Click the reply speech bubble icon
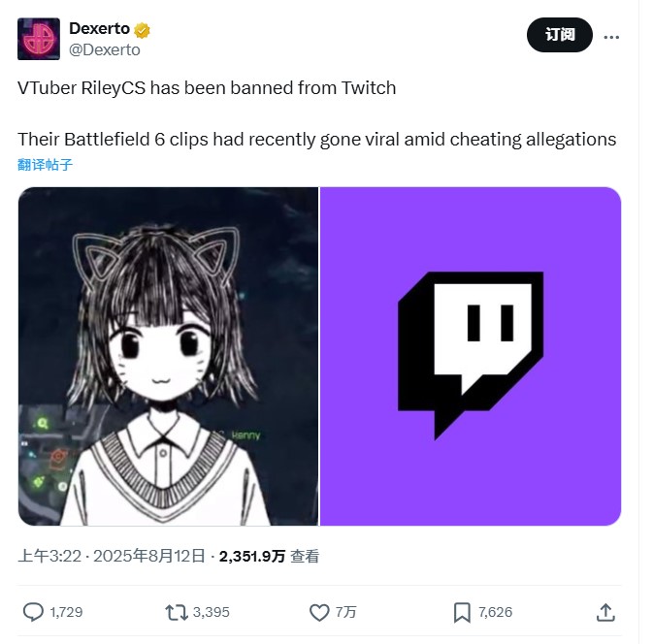 pyautogui.click(x=33, y=612)
